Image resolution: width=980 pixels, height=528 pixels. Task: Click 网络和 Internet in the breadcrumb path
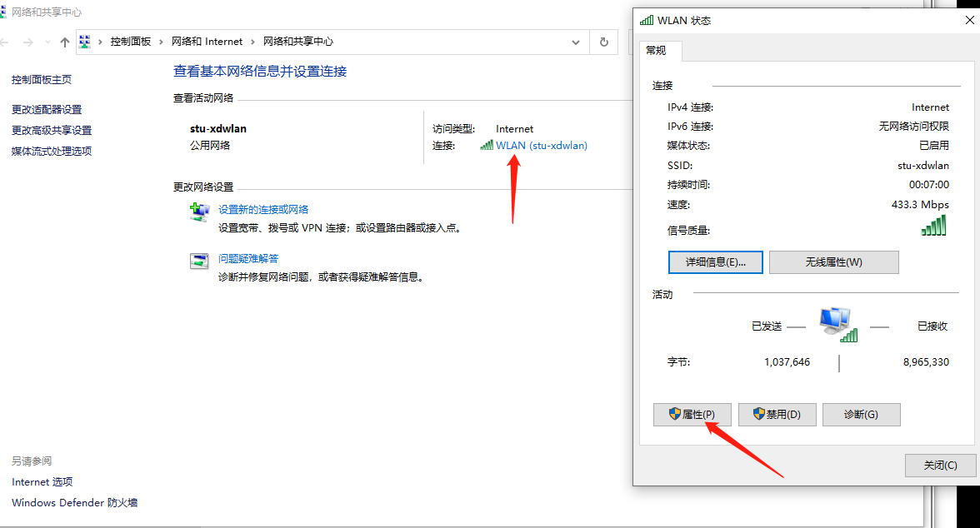(207, 42)
